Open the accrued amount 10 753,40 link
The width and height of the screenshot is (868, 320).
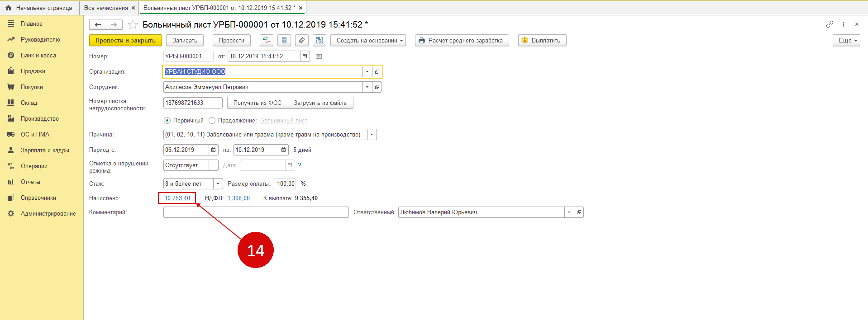point(177,198)
